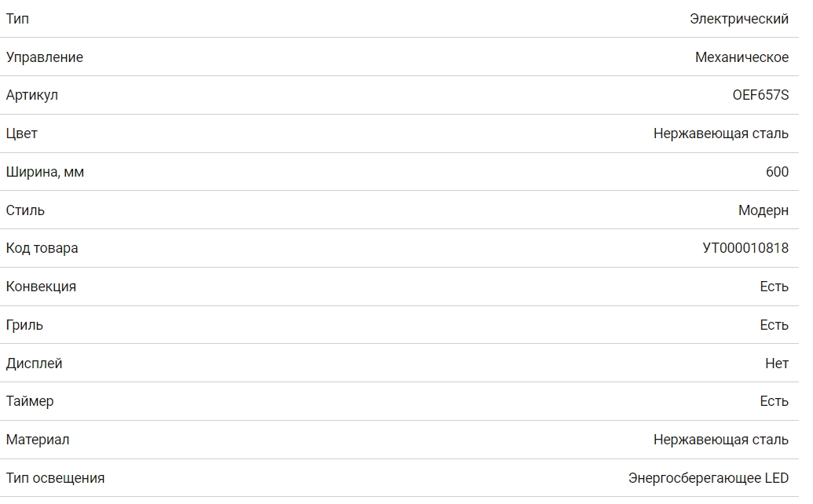The image size is (813, 504).
Task: Select the 'Механическое' value
Action: (x=742, y=57)
